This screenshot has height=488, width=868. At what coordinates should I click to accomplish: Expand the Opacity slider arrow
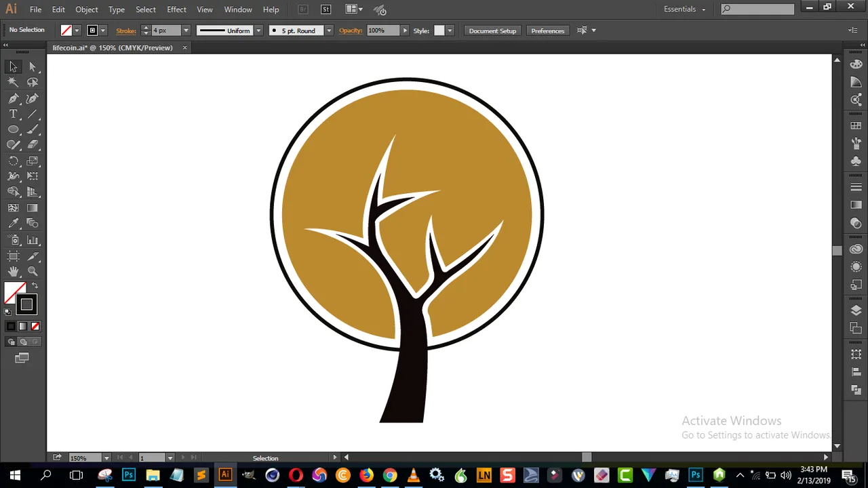[405, 30]
